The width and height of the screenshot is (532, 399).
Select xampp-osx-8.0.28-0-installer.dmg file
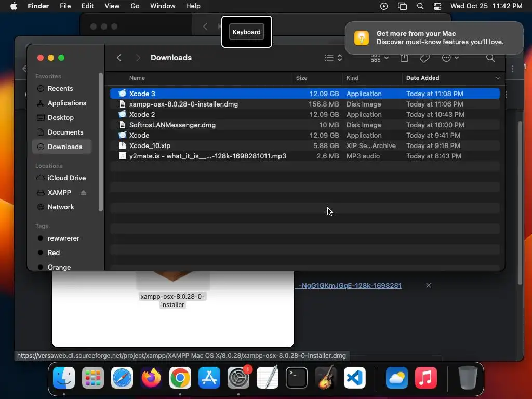point(304,104)
